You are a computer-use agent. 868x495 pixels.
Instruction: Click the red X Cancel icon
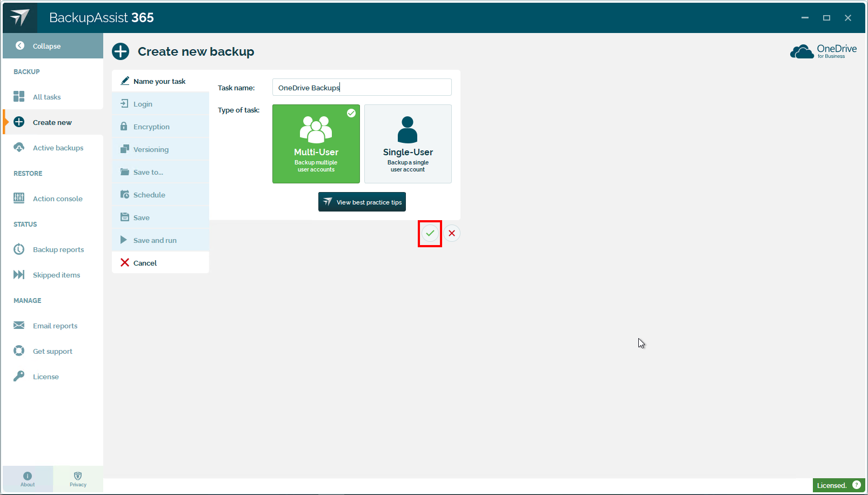click(x=125, y=262)
